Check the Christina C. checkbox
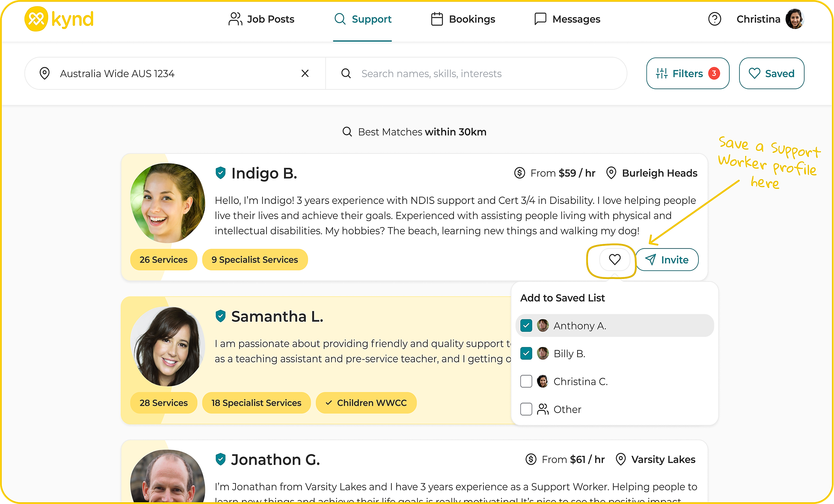The width and height of the screenshot is (834, 504). click(x=526, y=382)
